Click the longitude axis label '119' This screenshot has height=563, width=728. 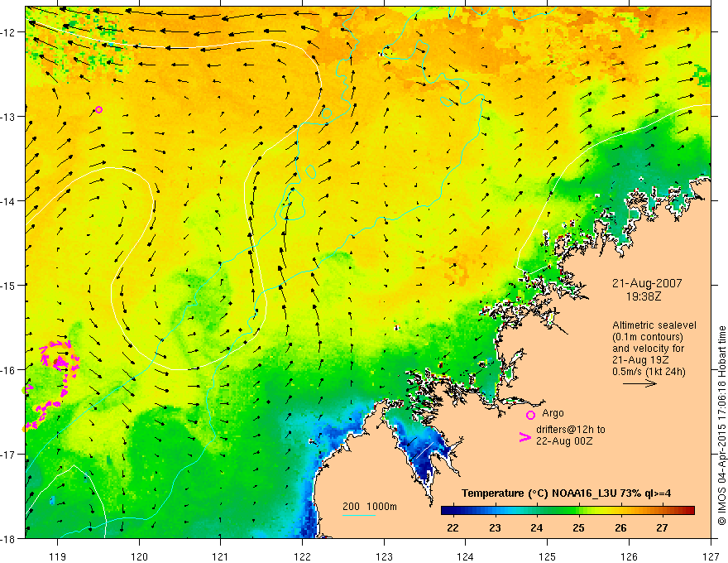click(x=58, y=556)
